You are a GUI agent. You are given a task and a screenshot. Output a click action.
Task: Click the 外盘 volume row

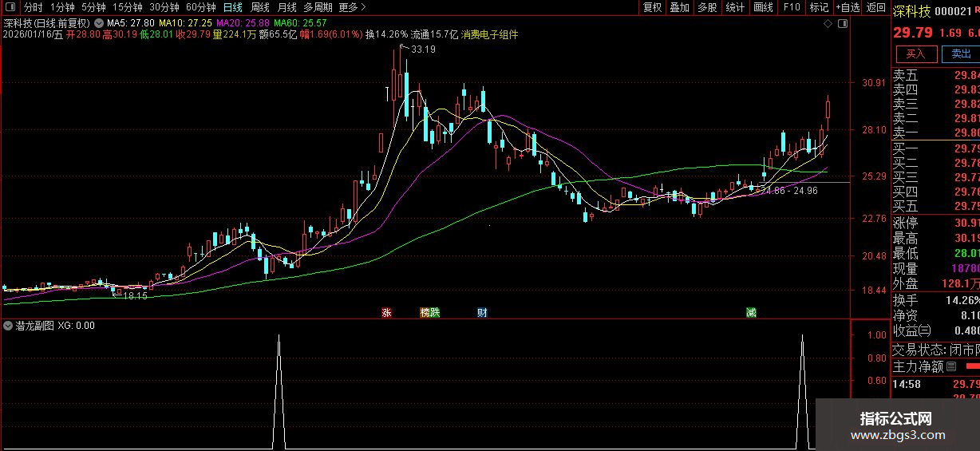936,283
